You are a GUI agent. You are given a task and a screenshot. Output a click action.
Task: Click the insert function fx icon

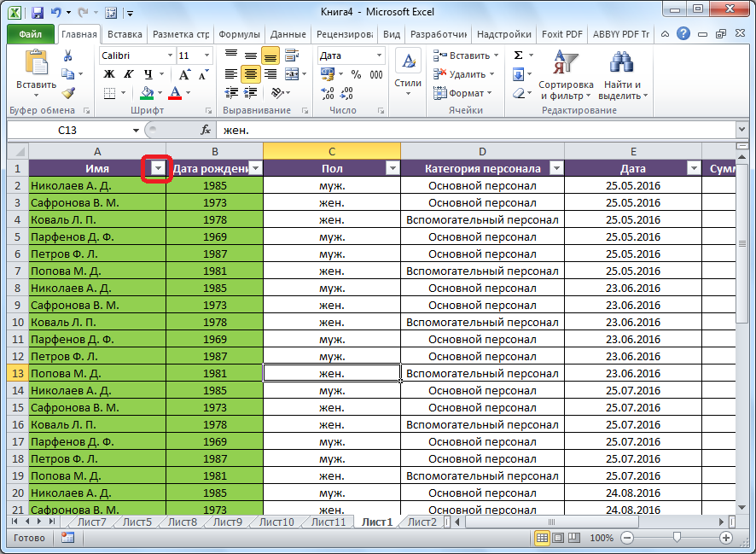[x=206, y=131]
